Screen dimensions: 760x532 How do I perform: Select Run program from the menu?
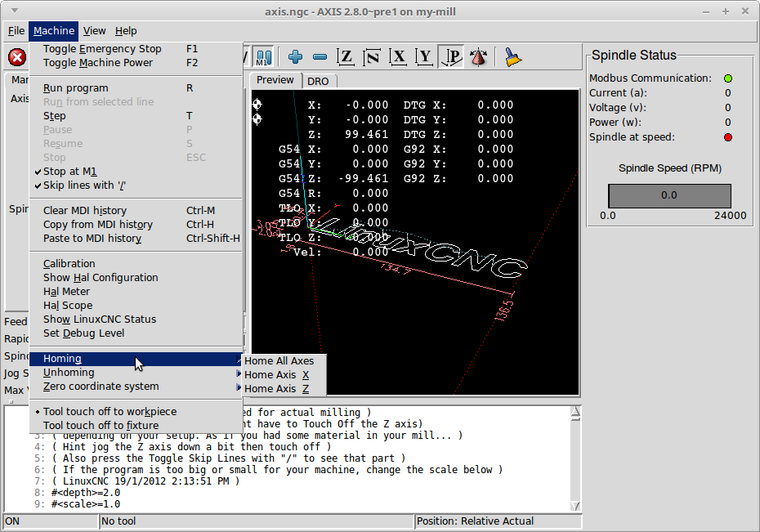click(136, 88)
